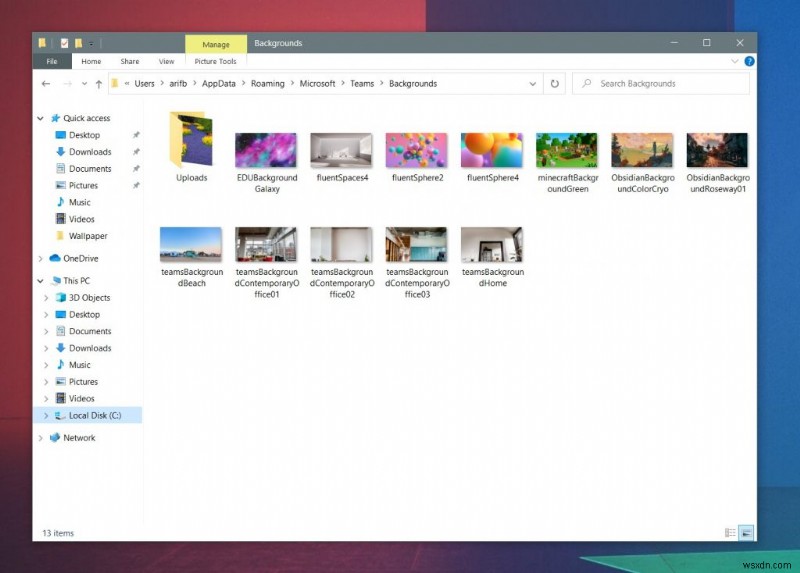Switch to Details view layout

click(730, 533)
